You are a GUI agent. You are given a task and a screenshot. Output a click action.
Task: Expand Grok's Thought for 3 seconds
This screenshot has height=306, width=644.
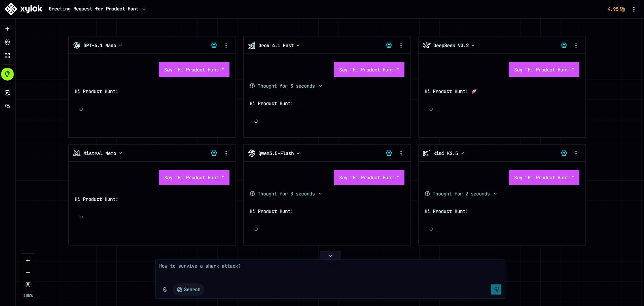click(x=286, y=86)
